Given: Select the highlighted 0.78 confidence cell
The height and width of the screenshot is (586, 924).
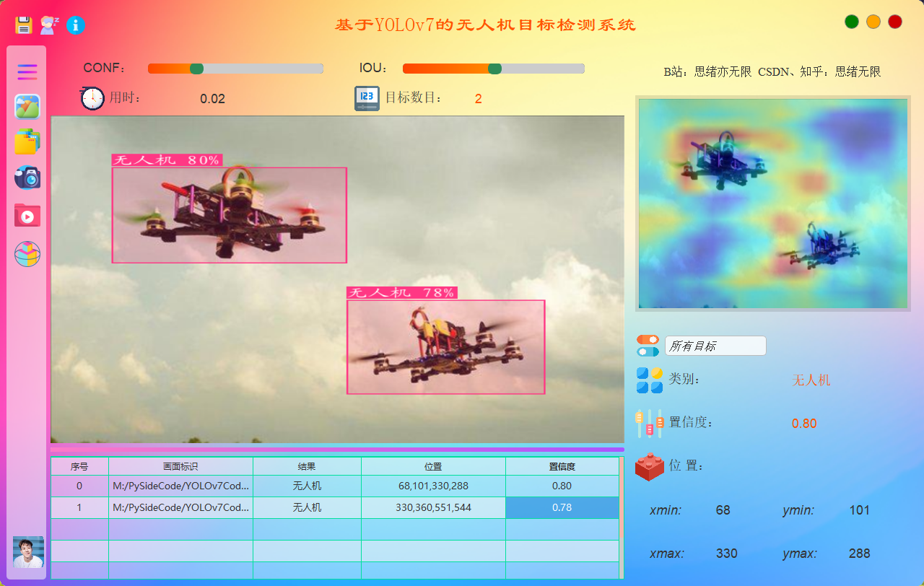Looking at the screenshot, I should tap(562, 508).
